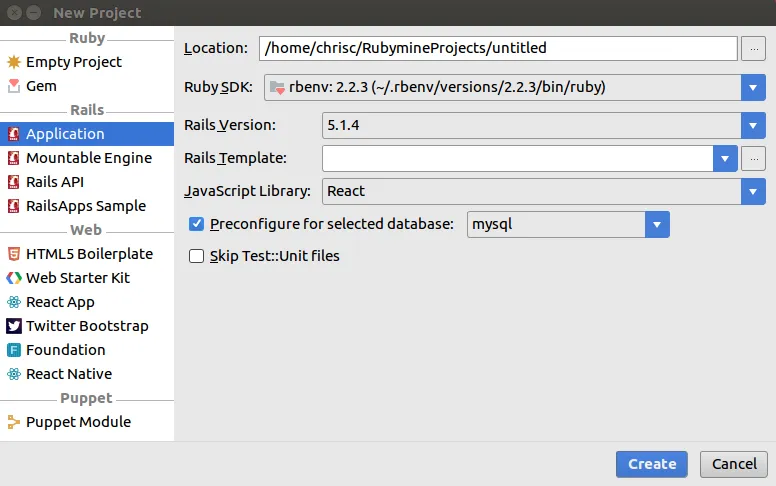Click the Twitter Bootstrap bird icon
This screenshot has width=776, height=486.
click(x=14, y=326)
